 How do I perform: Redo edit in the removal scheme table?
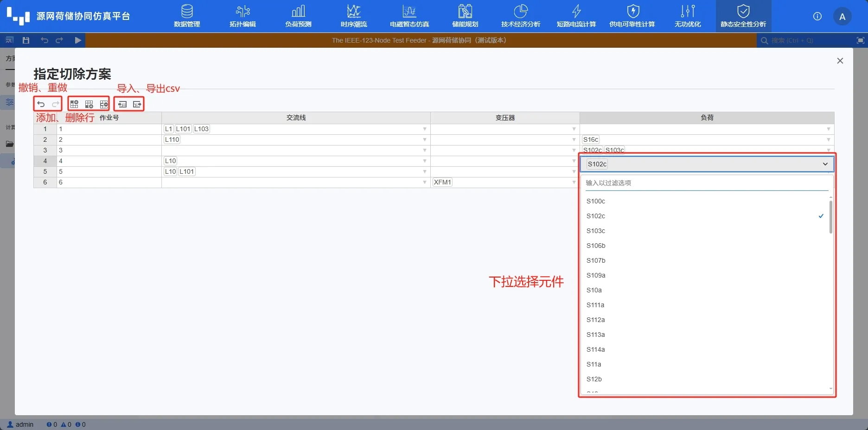[x=55, y=104]
